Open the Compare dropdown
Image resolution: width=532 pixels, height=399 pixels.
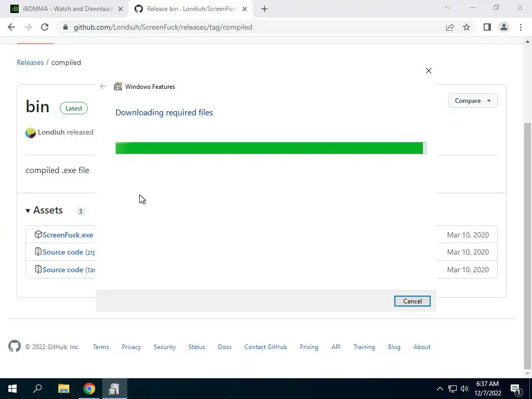click(x=473, y=100)
